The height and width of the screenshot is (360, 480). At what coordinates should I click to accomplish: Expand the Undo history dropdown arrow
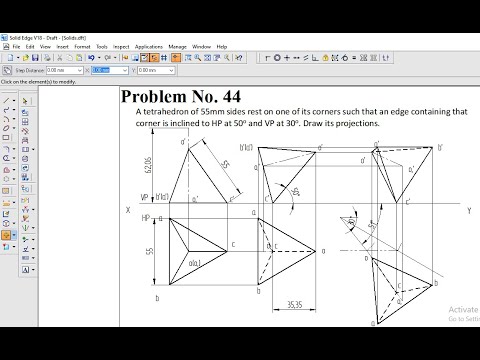point(99,58)
